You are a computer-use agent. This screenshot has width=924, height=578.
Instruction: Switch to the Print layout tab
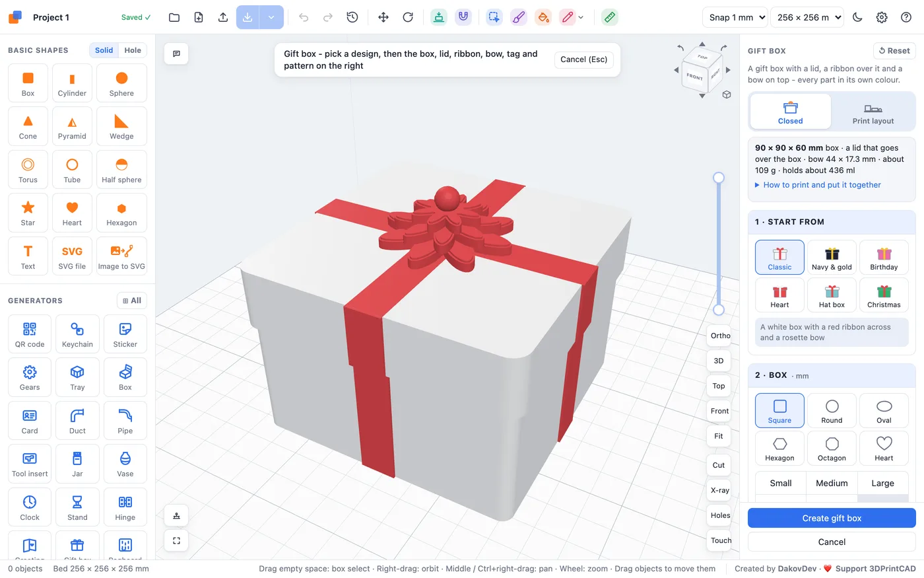pyautogui.click(x=873, y=113)
